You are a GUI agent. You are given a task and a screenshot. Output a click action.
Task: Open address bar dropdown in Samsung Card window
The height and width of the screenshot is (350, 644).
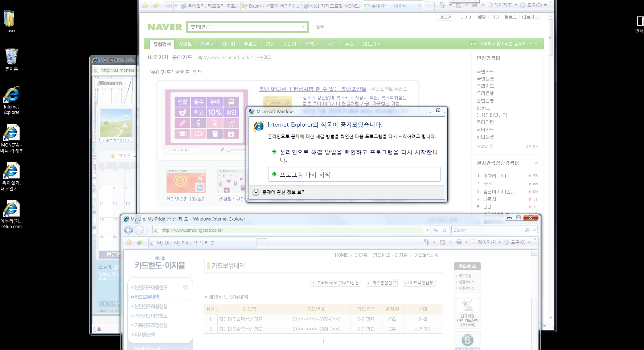(427, 230)
